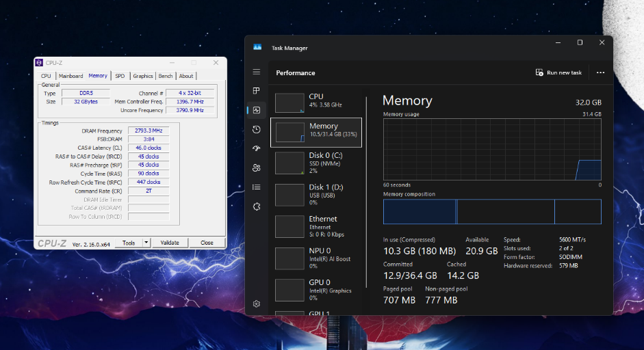
Task: Click In use 10.3 GB (180 MB) value
Action: (420, 251)
